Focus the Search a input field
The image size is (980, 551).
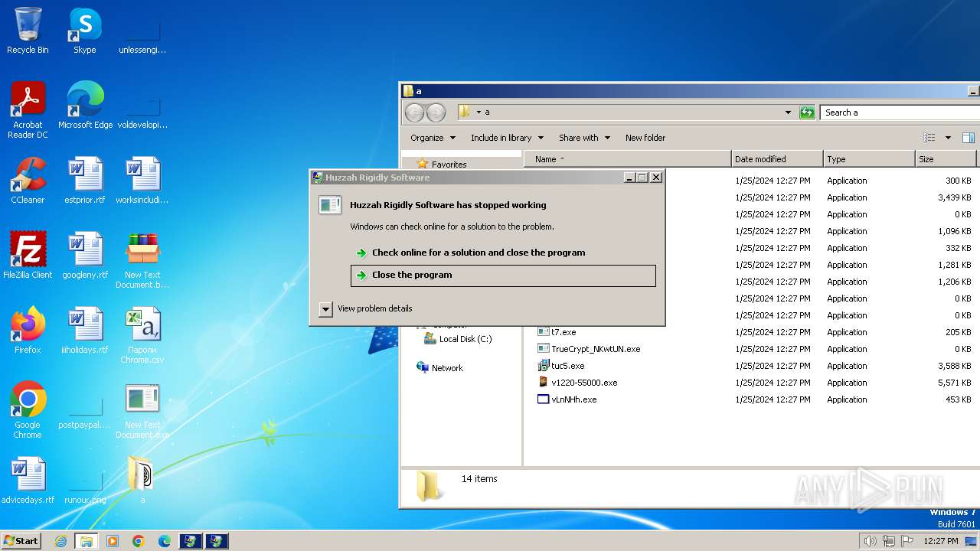pyautogui.click(x=899, y=112)
